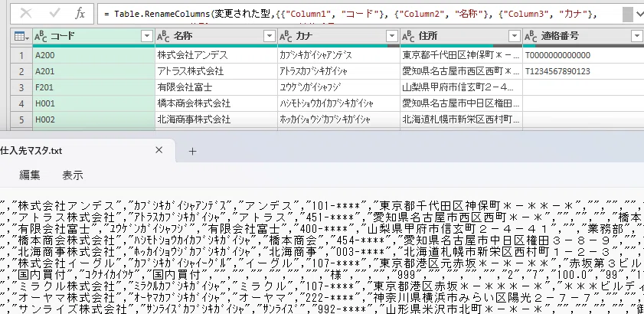Click the アトラス株式会社 name cell in the table
This screenshot has width=644, height=314.
tap(217, 71)
